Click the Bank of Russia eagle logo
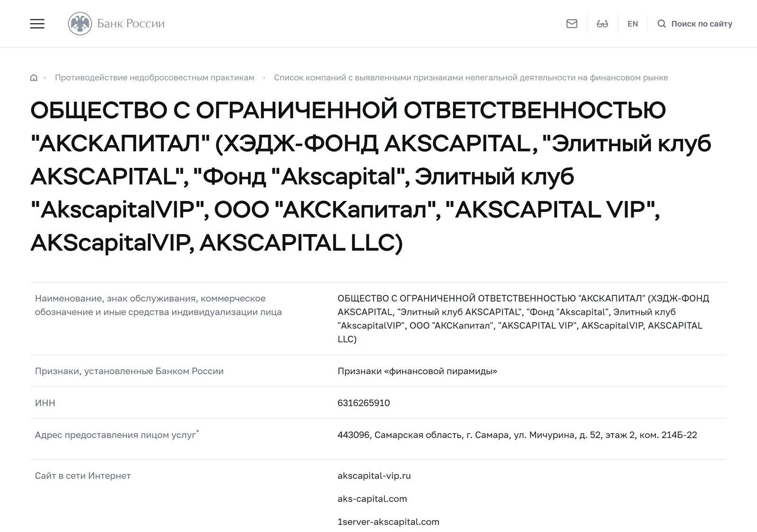The image size is (757, 532). point(80,24)
